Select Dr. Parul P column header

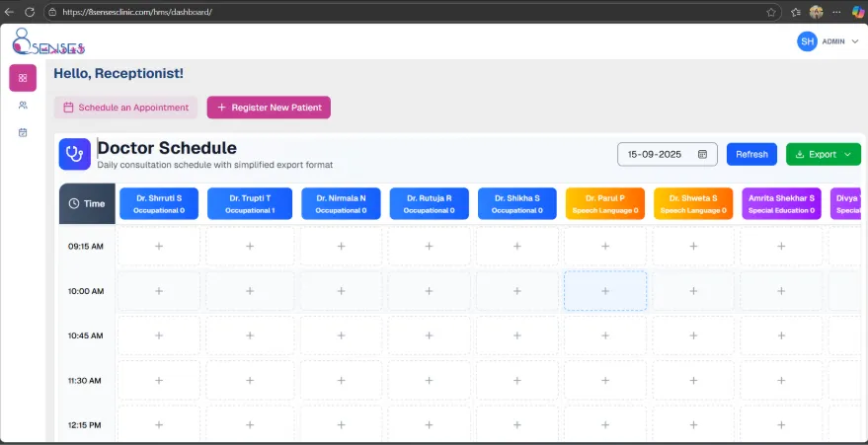point(605,203)
